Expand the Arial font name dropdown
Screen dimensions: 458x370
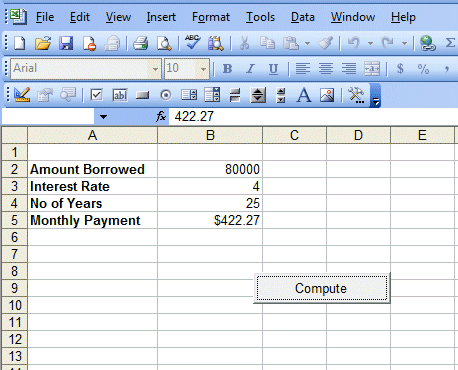pyautogui.click(x=155, y=69)
